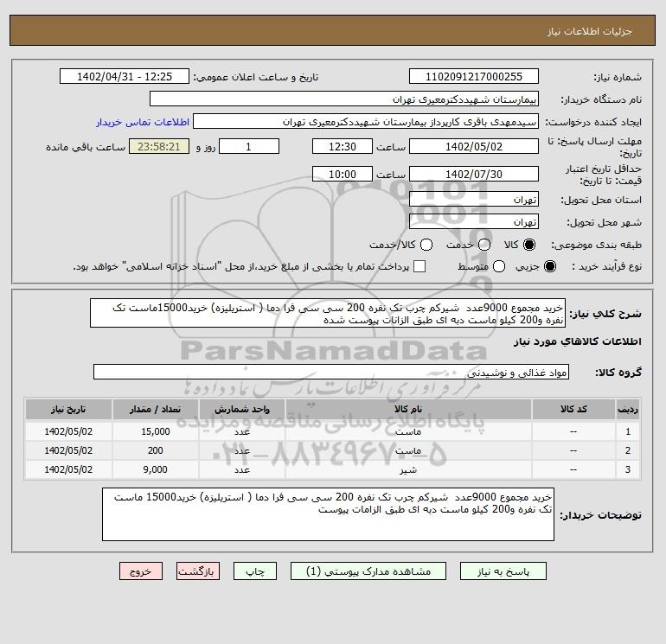Click the نام کالا column header
Screen dimensions: 666x644
(x=408, y=409)
